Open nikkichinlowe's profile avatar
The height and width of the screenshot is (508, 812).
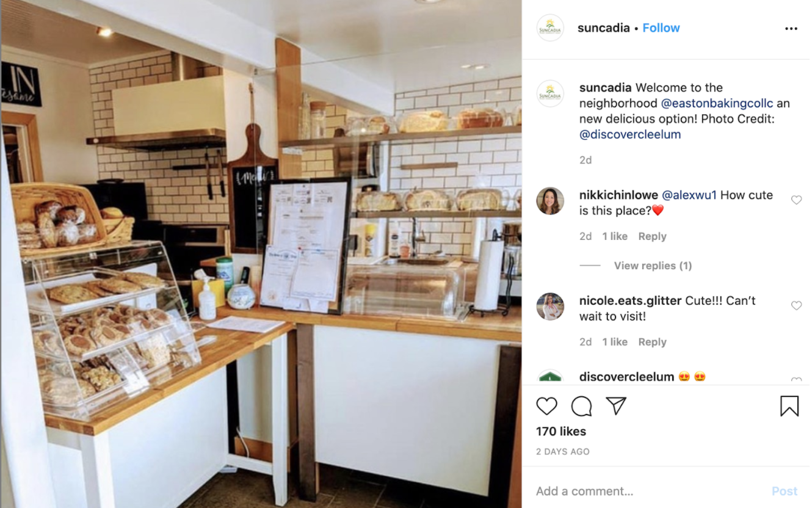(x=550, y=201)
